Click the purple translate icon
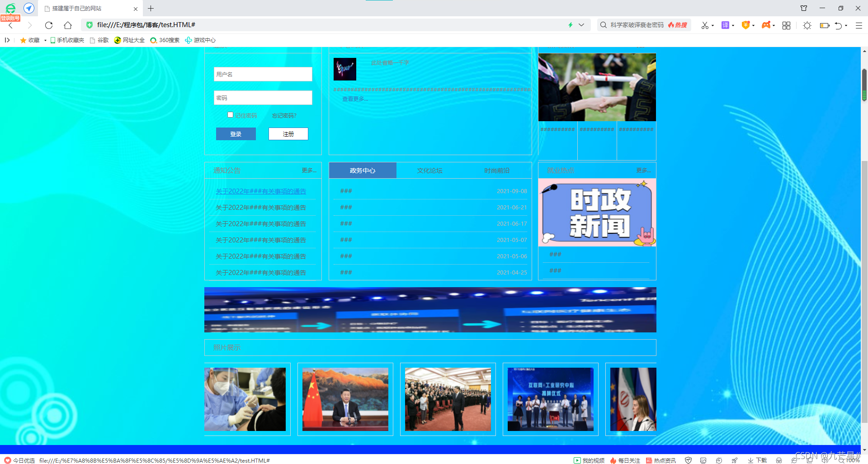Viewport: 868px width, 464px height. coord(725,25)
